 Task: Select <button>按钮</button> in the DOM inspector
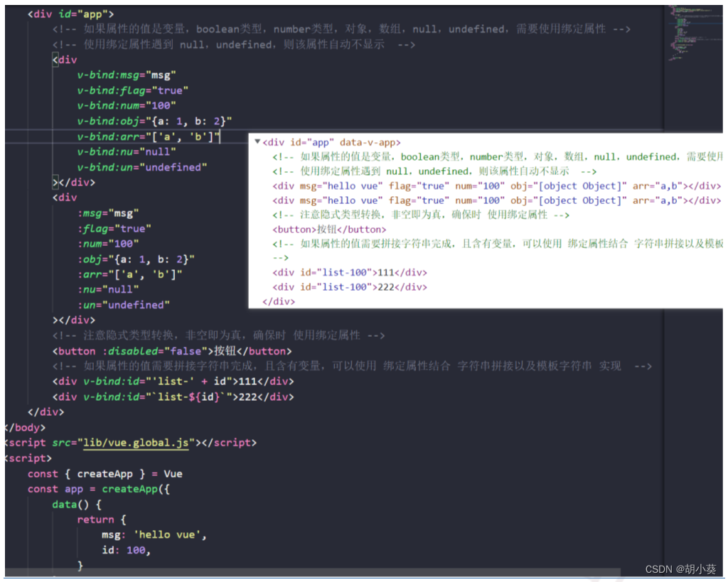pyautogui.click(x=329, y=230)
